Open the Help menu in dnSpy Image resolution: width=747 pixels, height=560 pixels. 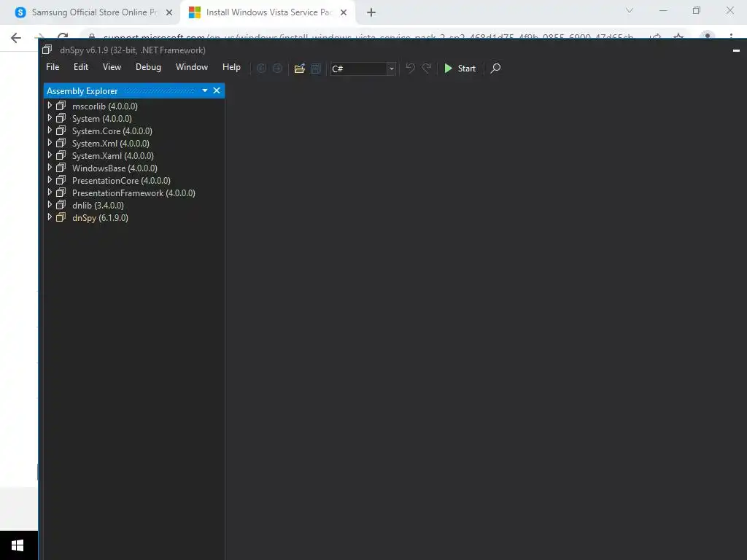click(231, 67)
